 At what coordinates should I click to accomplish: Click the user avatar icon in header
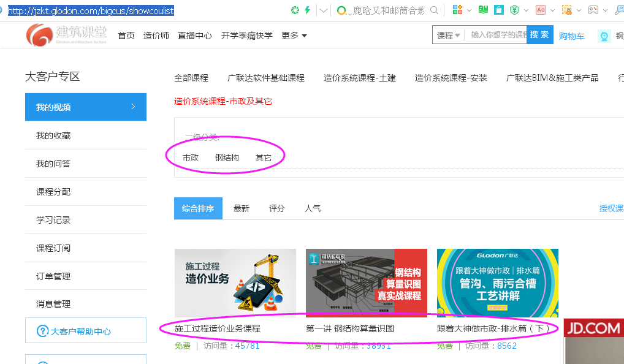pyautogui.click(x=604, y=36)
